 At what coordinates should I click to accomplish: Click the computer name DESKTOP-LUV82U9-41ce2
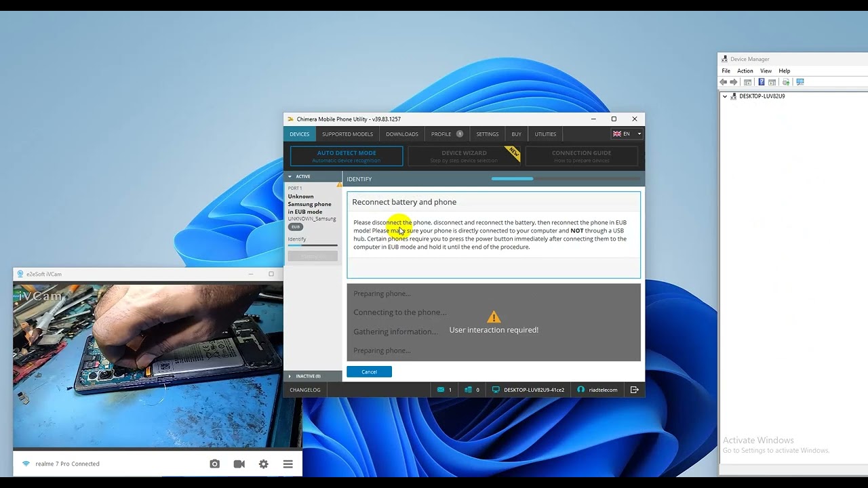coord(534,390)
